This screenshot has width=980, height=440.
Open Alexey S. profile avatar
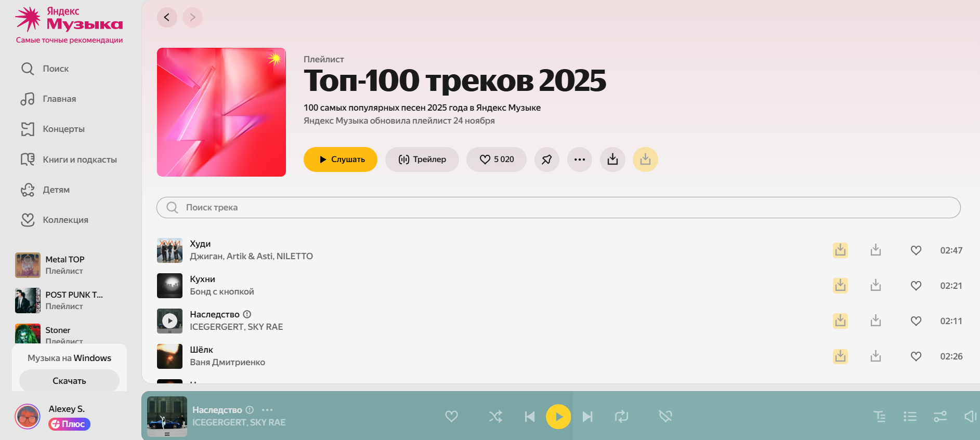pyautogui.click(x=28, y=416)
